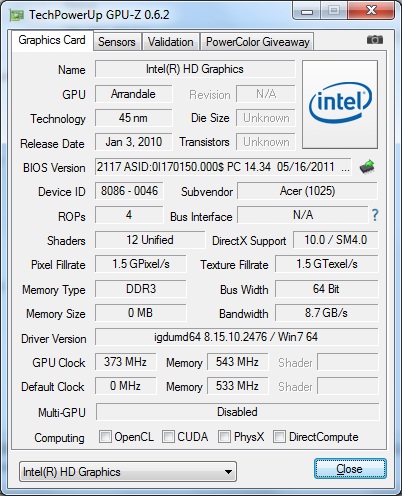
Task: Click the BIOS save chip icon
Action: coord(367,167)
